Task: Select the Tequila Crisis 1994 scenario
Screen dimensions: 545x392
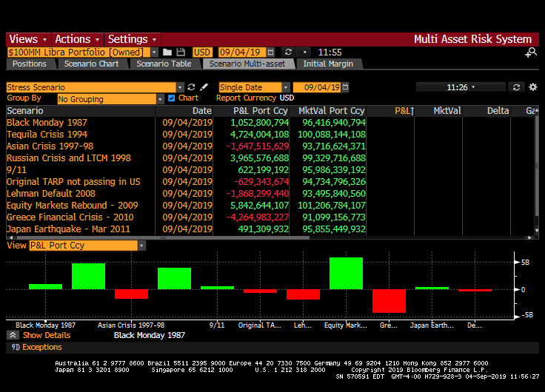Action: click(47, 135)
